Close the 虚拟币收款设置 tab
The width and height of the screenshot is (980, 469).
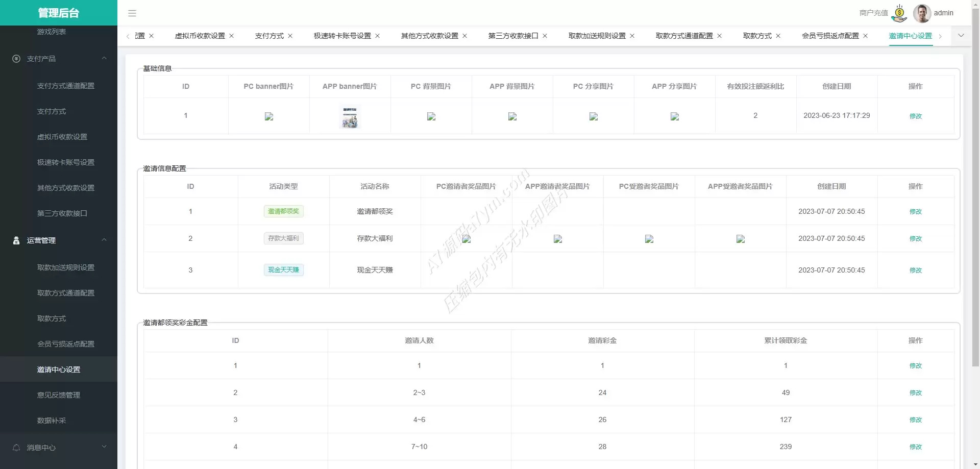click(232, 36)
